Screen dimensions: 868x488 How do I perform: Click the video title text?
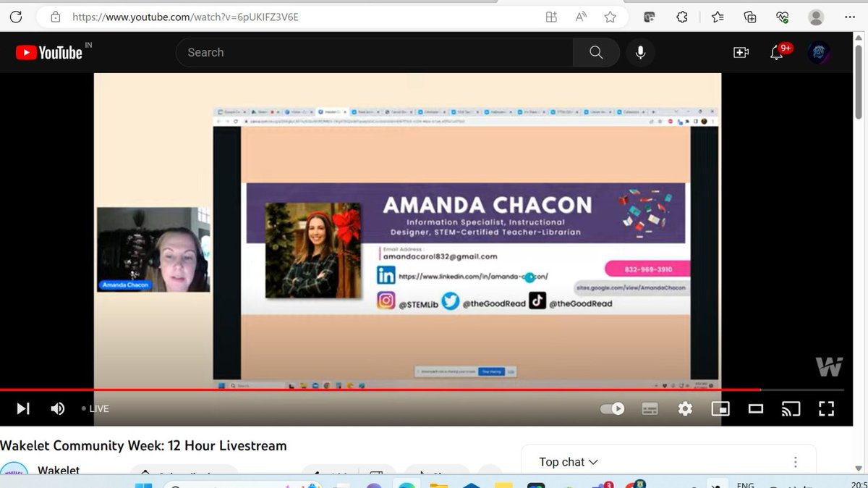point(143,445)
